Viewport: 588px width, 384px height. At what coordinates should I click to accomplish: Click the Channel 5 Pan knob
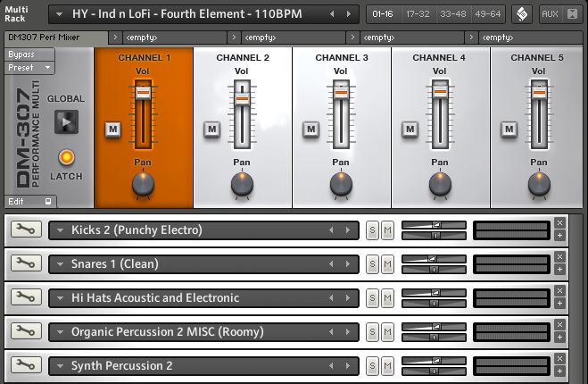pyautogui.click(x=539, y=184)
